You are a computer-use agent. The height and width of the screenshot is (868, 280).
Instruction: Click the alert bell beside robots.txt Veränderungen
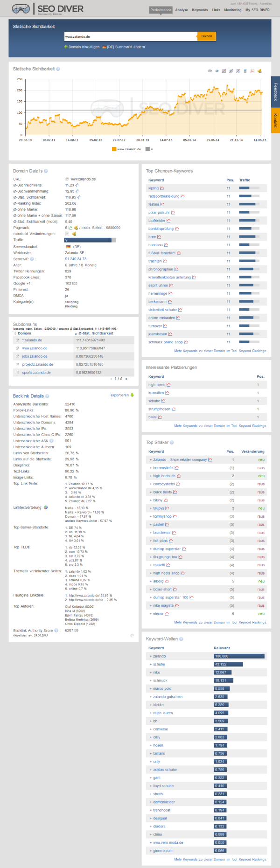(74, 234)
